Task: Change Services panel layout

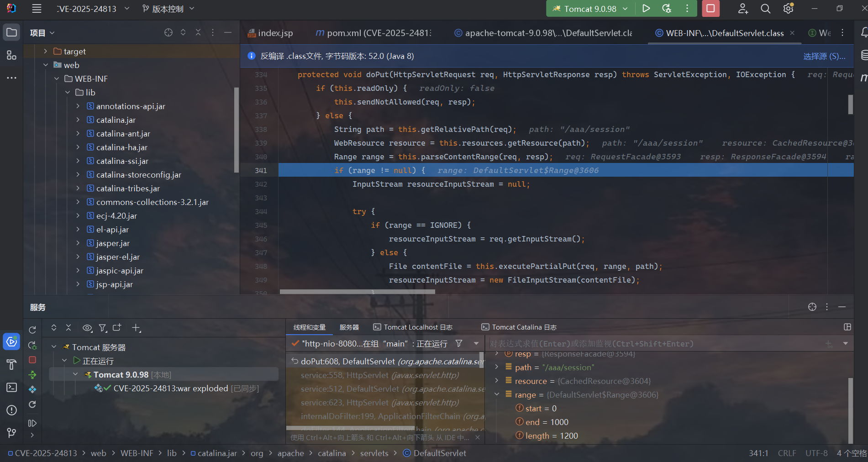Action: 847,327
